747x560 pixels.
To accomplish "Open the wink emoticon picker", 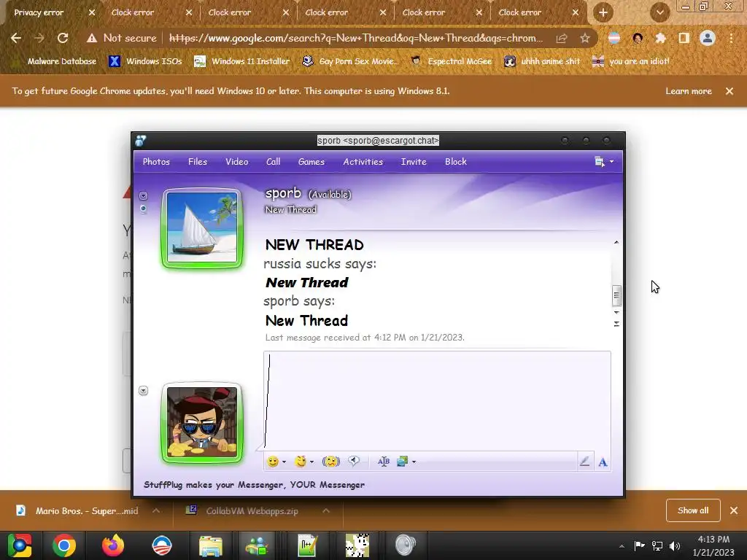I will pyautogui.click(x=300, y=462).
